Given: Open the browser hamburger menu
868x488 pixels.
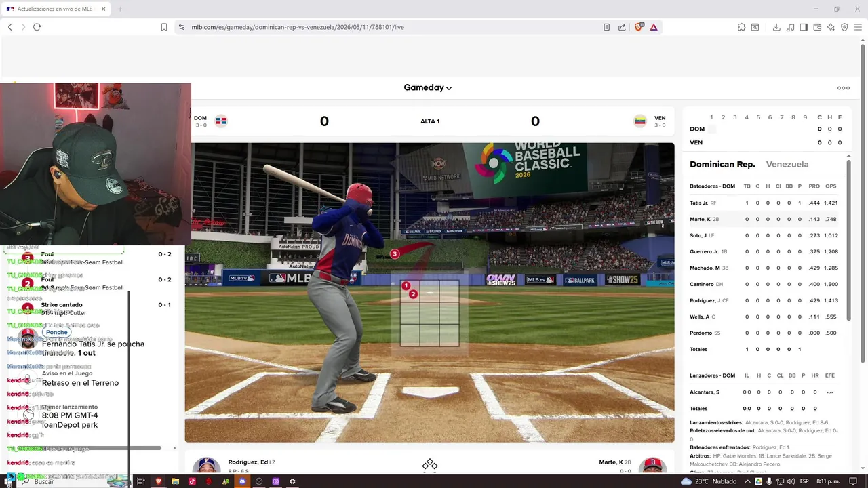Looking at the screenshot, I should pyautogui.click(x=858, y=27).
